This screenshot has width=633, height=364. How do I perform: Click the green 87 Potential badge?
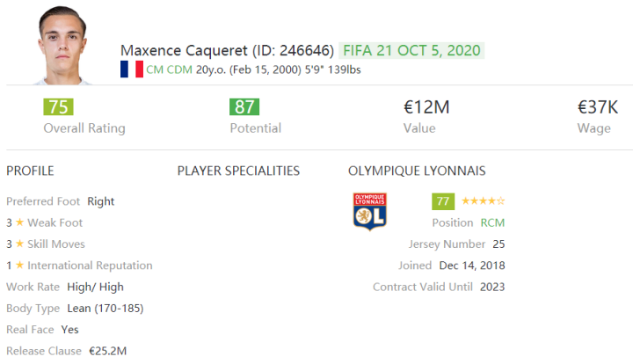point(244,107)
